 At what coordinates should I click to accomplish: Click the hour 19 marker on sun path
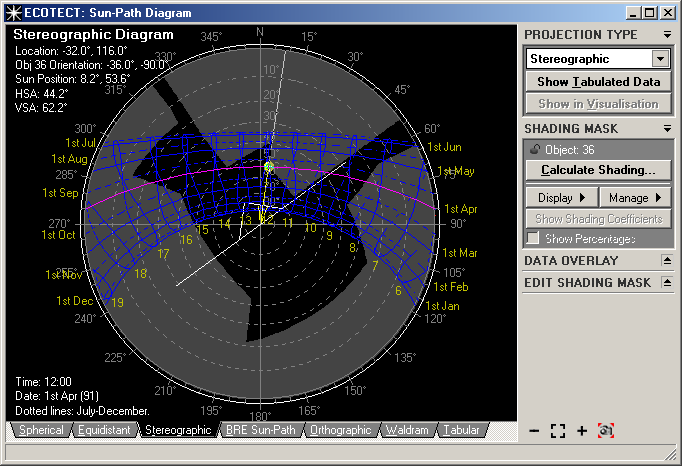[117, 302]
